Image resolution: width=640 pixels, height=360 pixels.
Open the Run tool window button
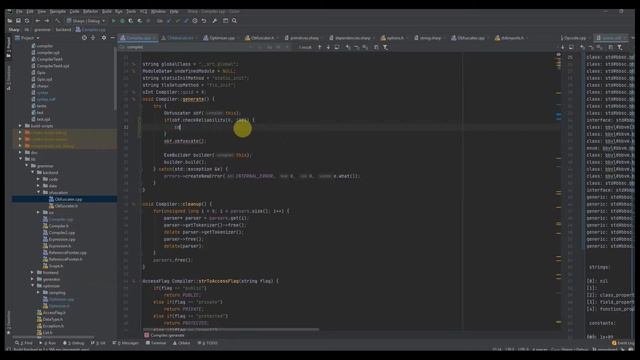47,343
